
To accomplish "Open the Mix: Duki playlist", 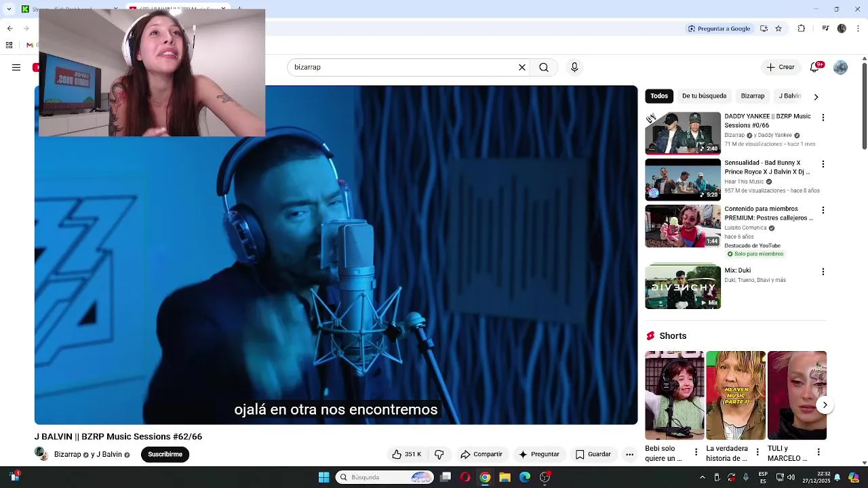I will coord(683,287).
